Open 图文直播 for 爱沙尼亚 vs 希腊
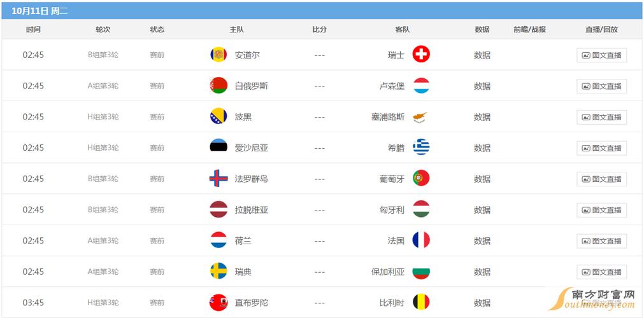The height and width of the screenshot is (318, 644). 601,148
